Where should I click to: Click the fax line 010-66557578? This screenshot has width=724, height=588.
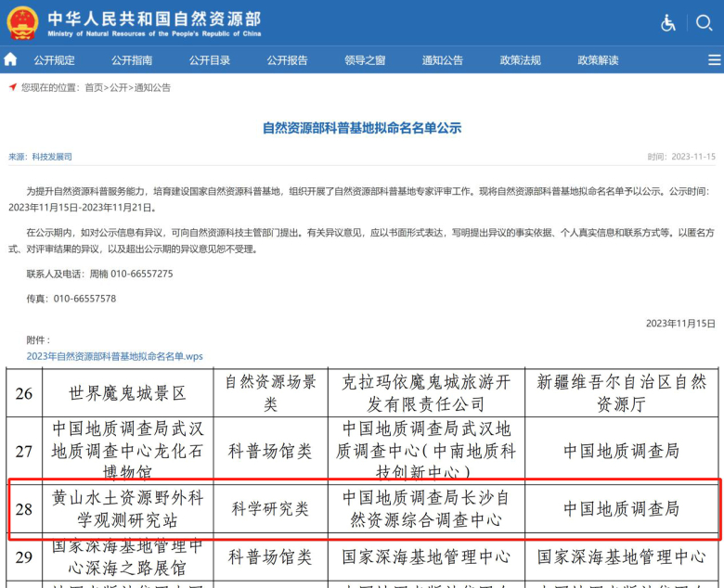click(x=71, y=299)
